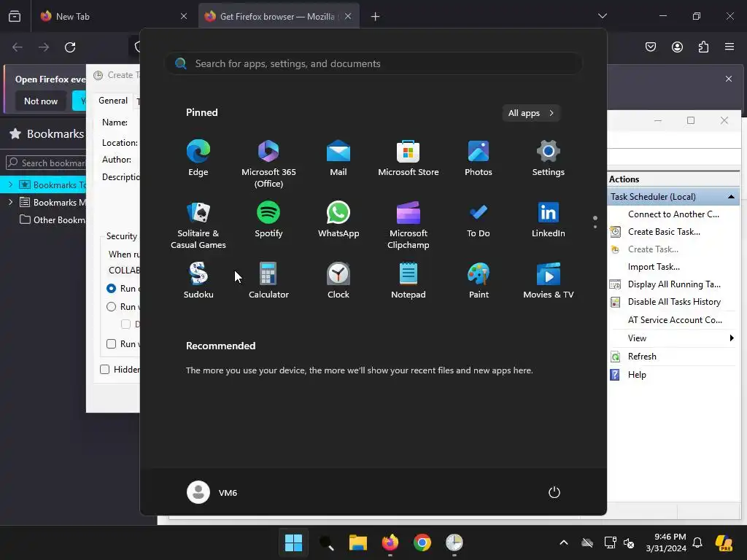Image resolution: width=747 pixels, height=560 pixels.
Task: List all Firefox tabs dropdown
Action: 602,16
